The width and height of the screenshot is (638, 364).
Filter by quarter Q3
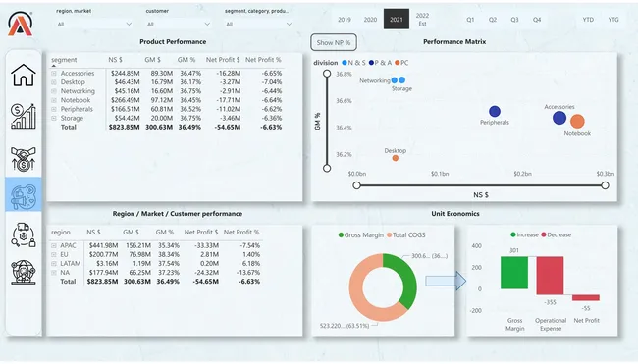click(514, 19)
